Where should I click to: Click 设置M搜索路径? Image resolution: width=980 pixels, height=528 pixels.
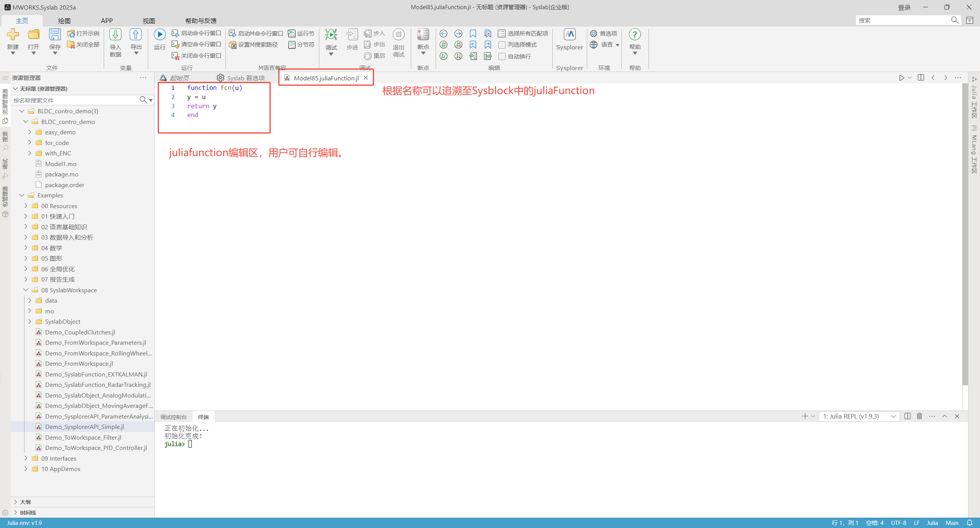pyautogui.click(x=253, y=44)
